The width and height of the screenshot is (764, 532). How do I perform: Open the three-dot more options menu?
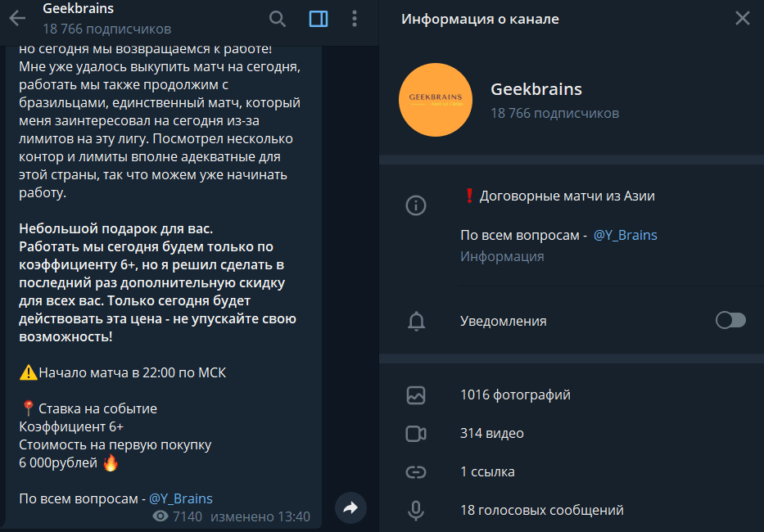pyautogui.click(x=355, y=19)
